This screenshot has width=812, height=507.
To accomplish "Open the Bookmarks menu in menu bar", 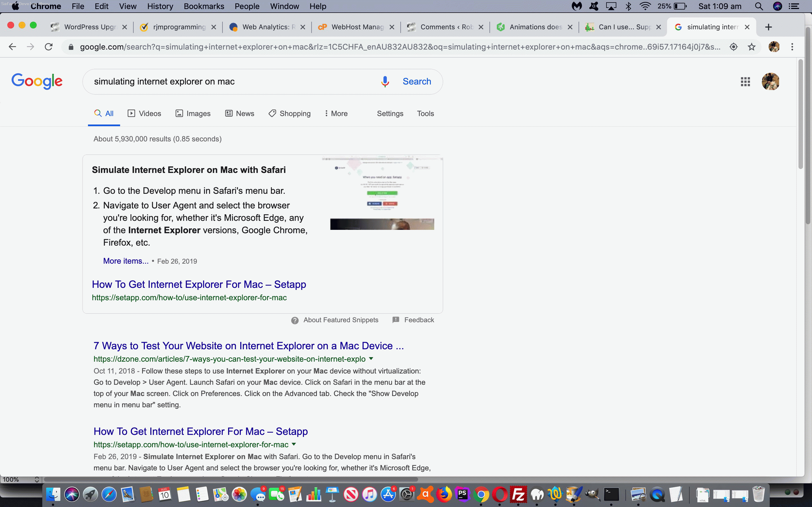I will 204,6.
